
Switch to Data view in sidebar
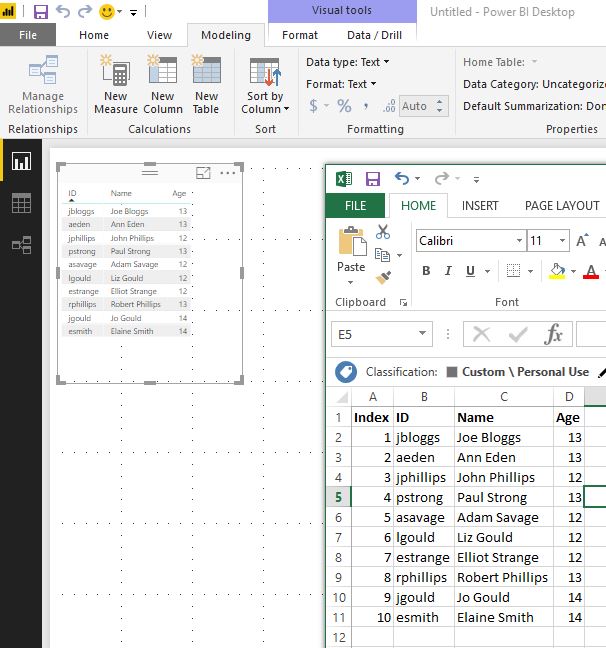[21, 203]
